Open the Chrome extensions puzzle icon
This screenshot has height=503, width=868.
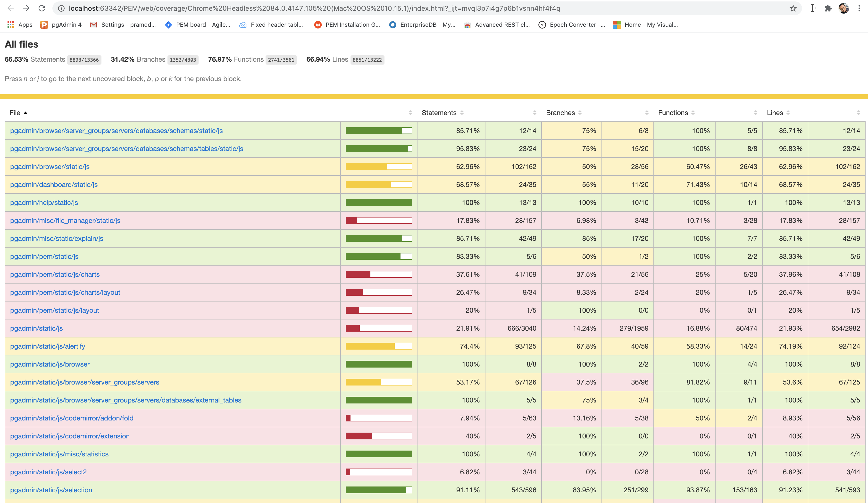(828, 8)
